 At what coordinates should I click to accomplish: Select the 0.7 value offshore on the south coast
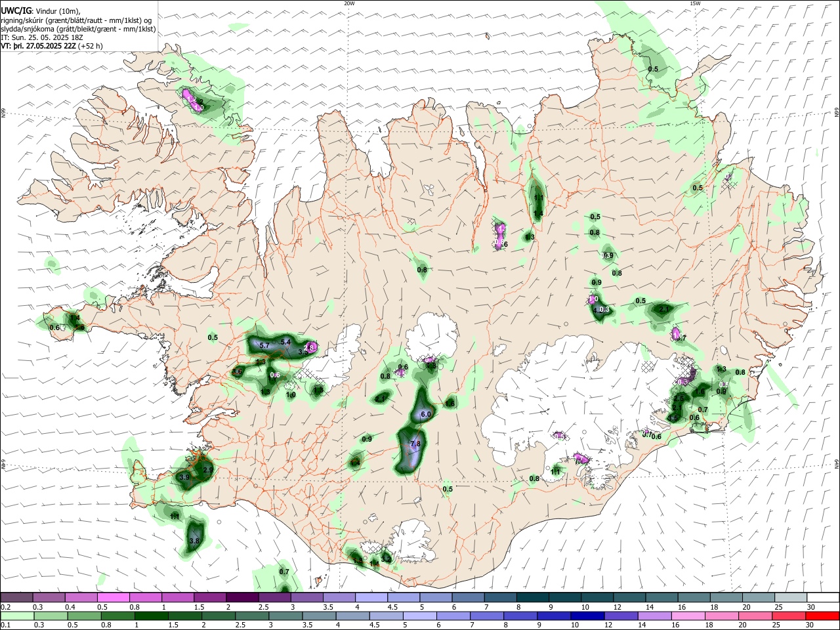click(284, 572)
